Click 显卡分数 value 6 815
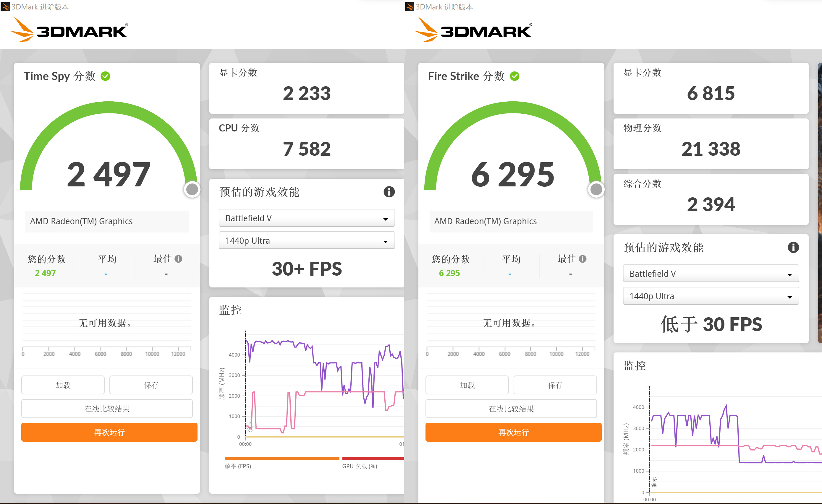Screen dimensions: 822x504 pyautogui.click(x=711, y=93)
